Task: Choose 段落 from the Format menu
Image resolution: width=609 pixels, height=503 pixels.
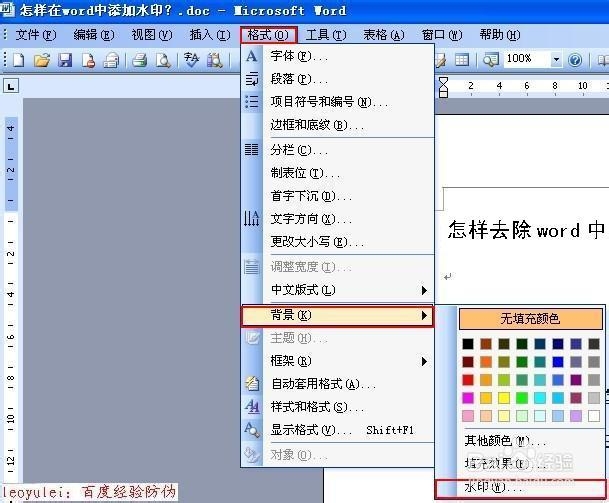Action: point(337,79)
